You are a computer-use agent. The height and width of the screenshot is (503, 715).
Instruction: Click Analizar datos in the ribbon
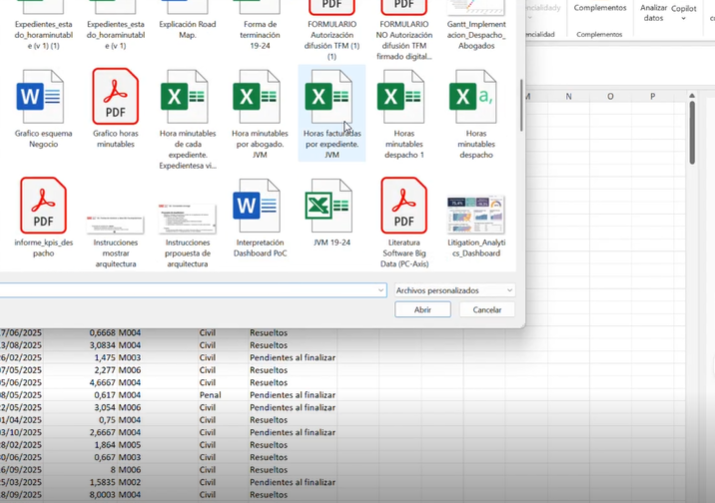click(653, 12)
